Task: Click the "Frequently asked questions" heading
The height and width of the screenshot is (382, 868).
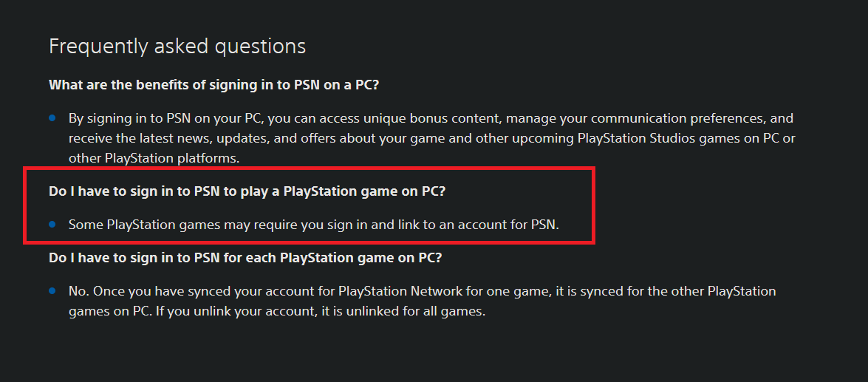Action: click(x=177, y=47)
